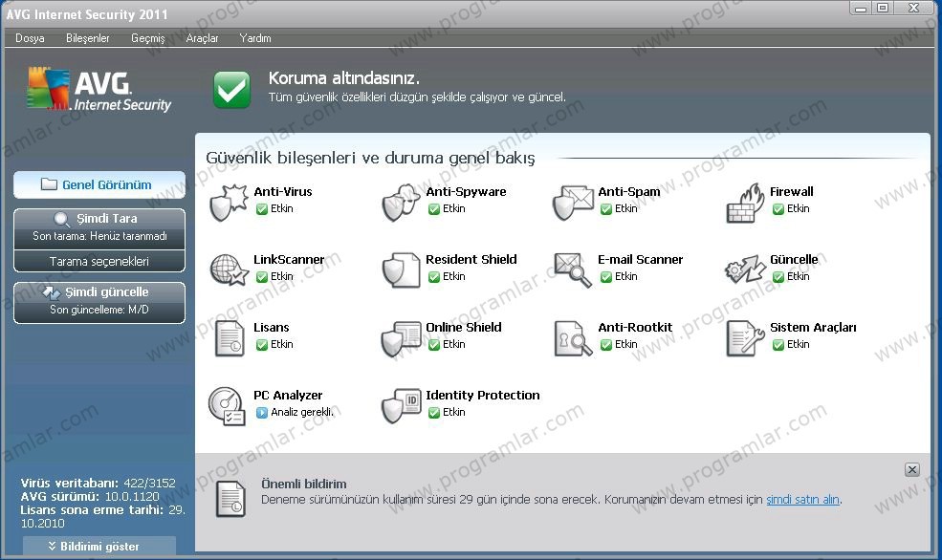Click the Anti-Virus component label
This screenshot has width=942, height=560.
(x=283, y=191)
